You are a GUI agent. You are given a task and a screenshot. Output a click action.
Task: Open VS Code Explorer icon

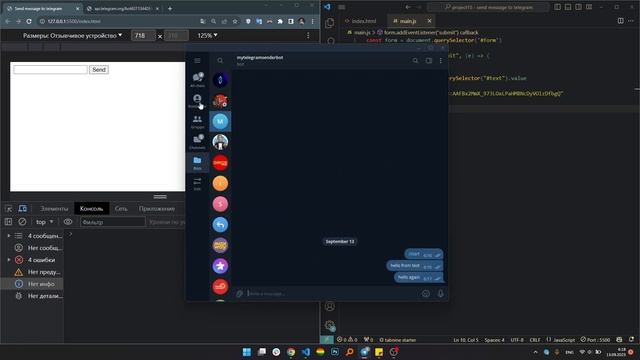(x=330, y=23)
